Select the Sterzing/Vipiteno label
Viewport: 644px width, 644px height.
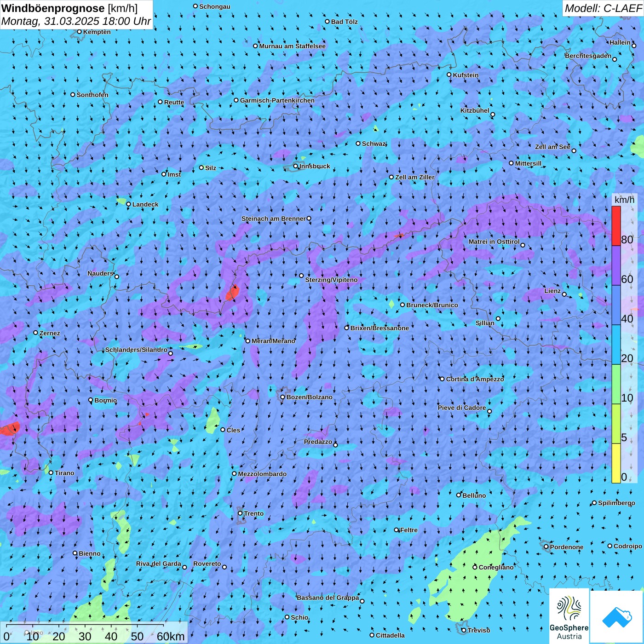(x=331, y=280)
